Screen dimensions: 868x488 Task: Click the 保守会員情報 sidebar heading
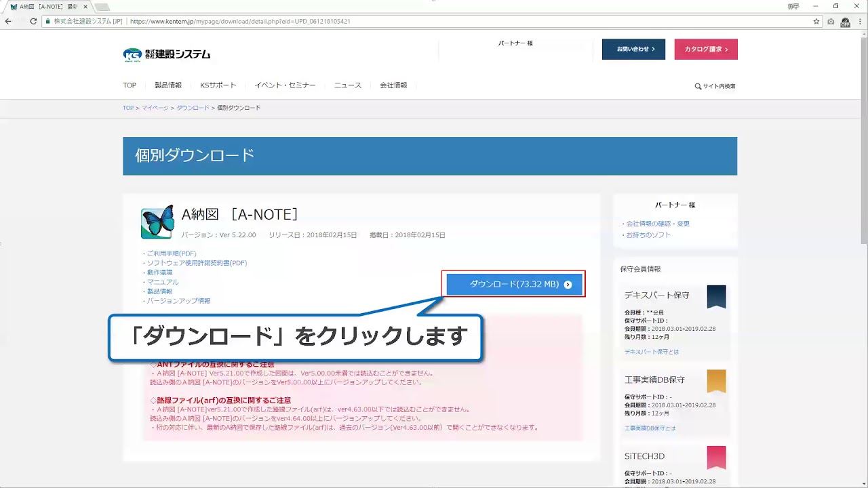tap(640, 269)
